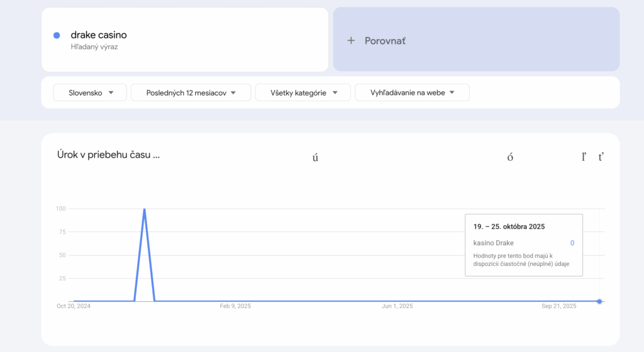Image resolution: width=644 pixels, height=352 pixels.
Task: Edit the drake casino search term
Action: point(99,35)
